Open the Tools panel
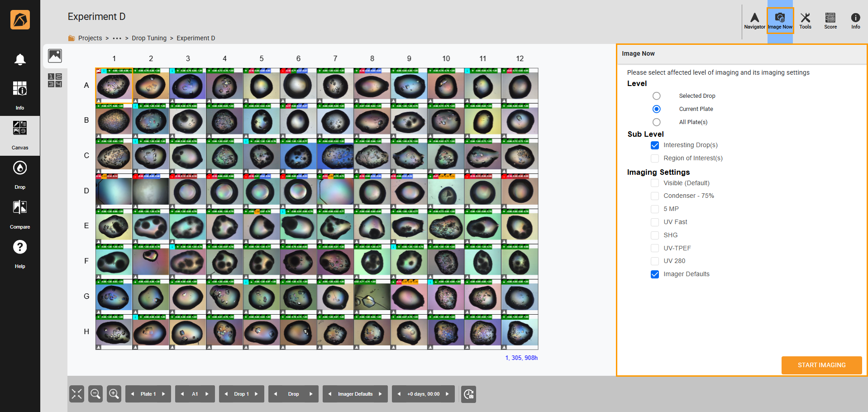 pyautogui.click(x=805, y=21)
